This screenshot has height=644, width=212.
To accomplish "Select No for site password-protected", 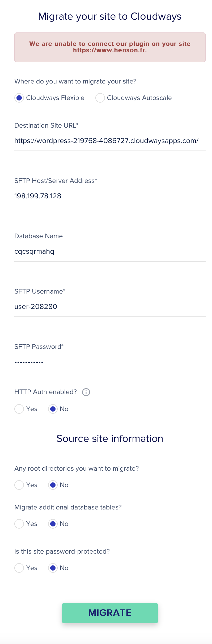I will click(x=53, y=568).
